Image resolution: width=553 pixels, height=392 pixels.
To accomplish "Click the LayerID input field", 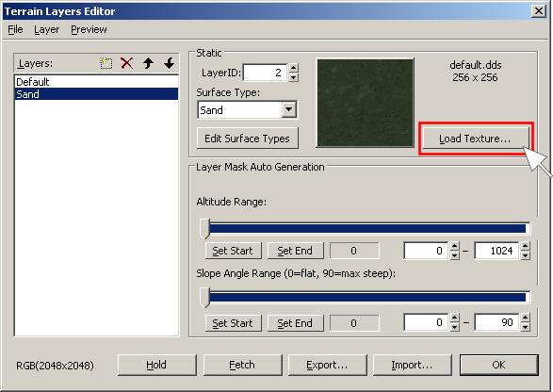I will click(x=265, y=73).
